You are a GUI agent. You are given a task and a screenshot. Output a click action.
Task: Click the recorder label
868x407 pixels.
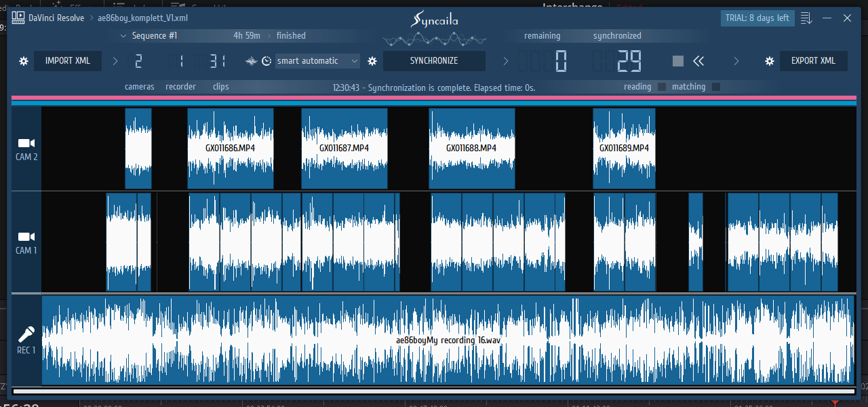click(180, 87)
